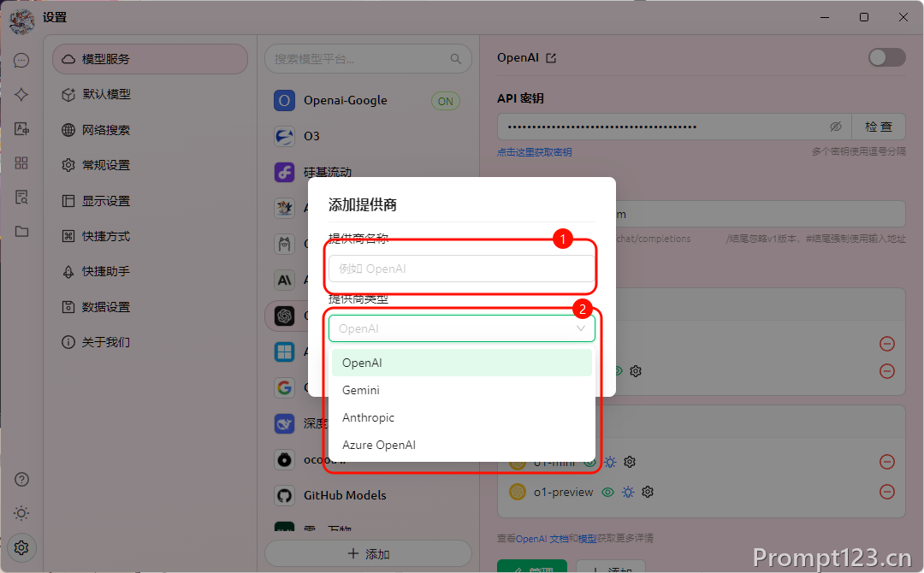Open the 常规设置 settings section

click(x=151, y=165)
